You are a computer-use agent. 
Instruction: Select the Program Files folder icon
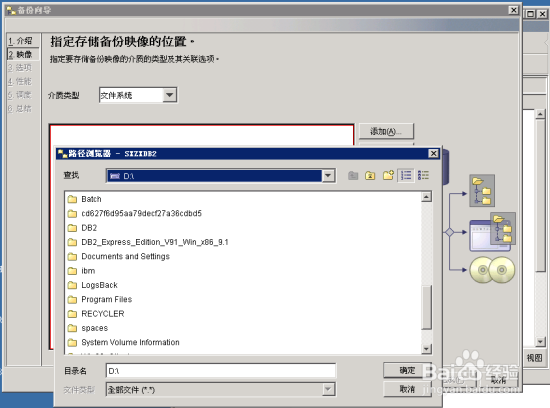coord(72,300)
